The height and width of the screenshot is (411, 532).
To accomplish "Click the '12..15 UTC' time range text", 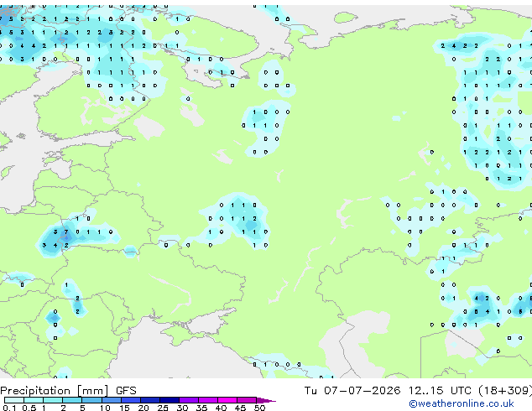I will tap(440, 391).
